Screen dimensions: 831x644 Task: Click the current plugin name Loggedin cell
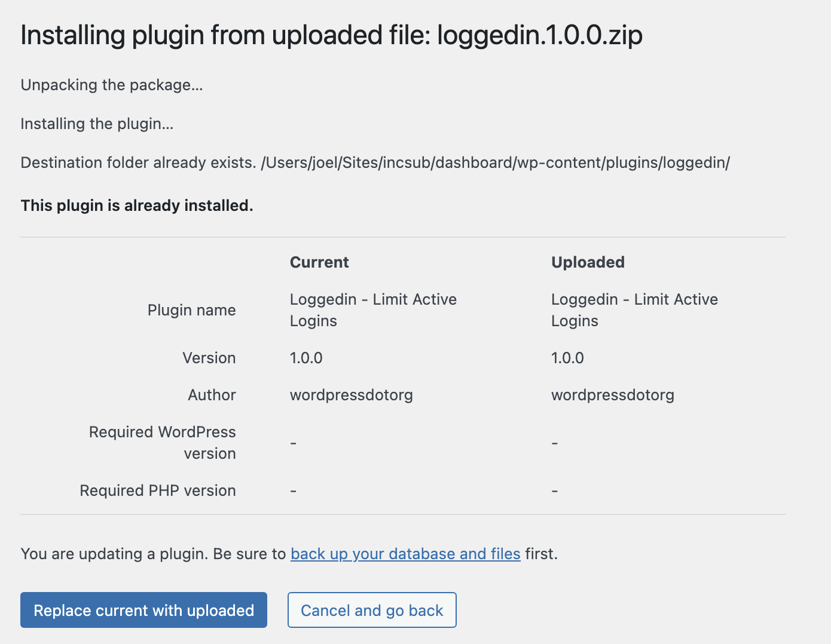[372, 309]
